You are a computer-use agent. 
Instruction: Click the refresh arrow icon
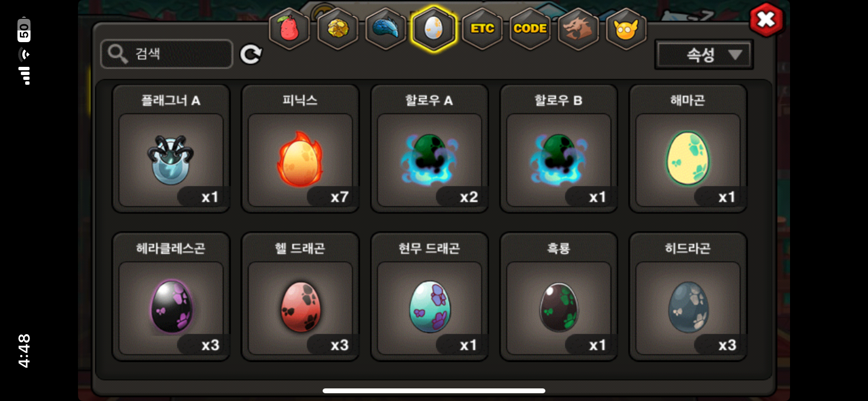(251, 54)
